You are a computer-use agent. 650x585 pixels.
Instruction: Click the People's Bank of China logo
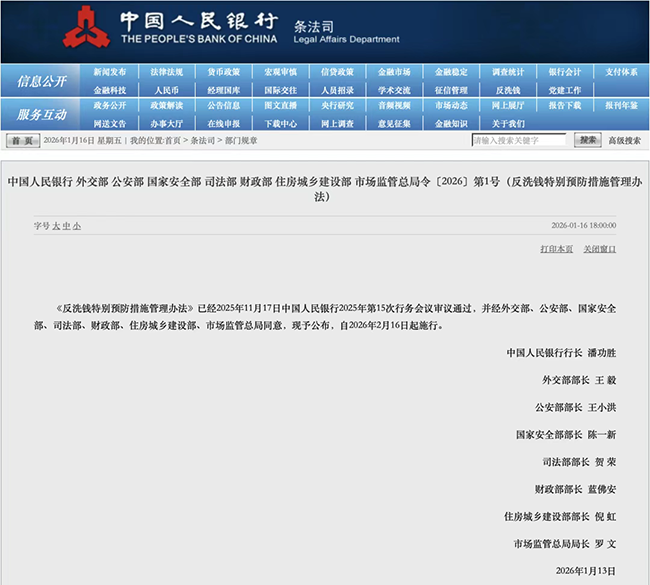coord(87,28)
